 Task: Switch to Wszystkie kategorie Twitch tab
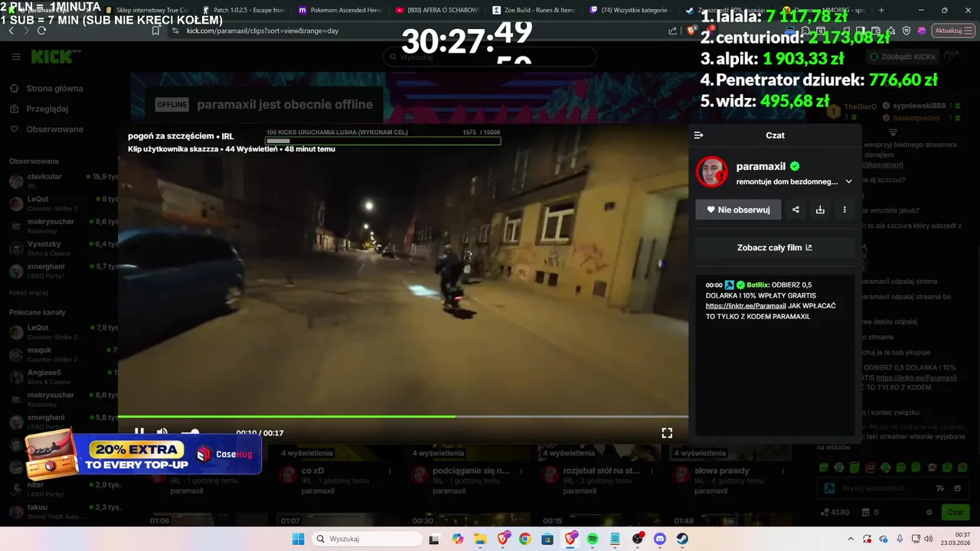click(x=630, y=10)
